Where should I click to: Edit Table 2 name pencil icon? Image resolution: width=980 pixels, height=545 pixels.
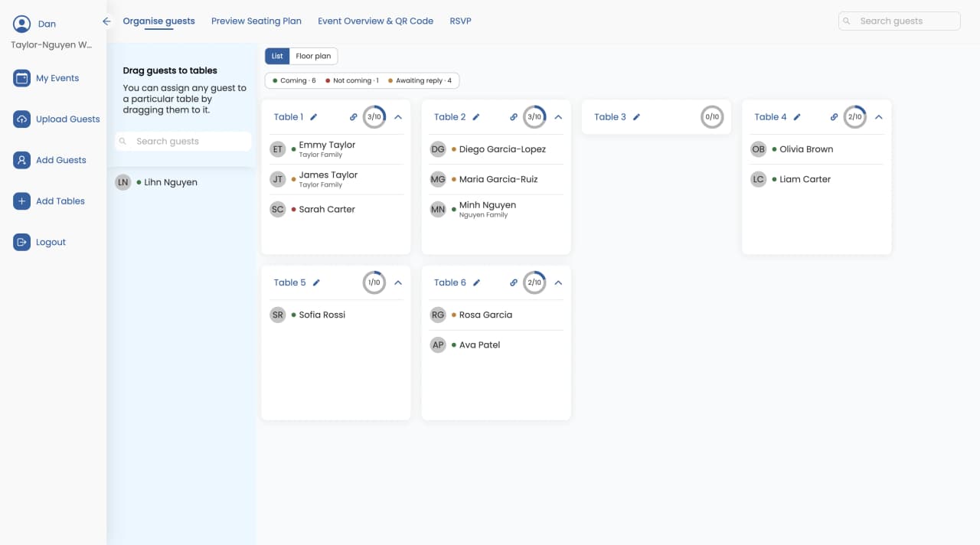click(x=476, y=117)
